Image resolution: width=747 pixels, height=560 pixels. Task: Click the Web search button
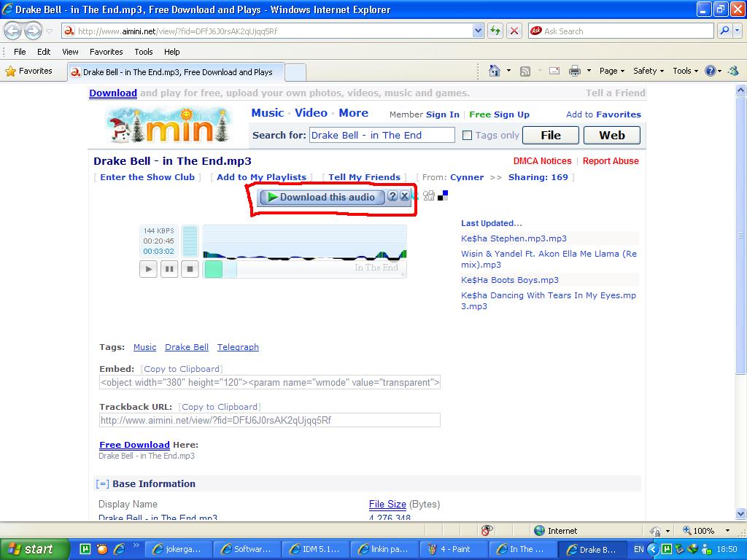tap(612, 135)
